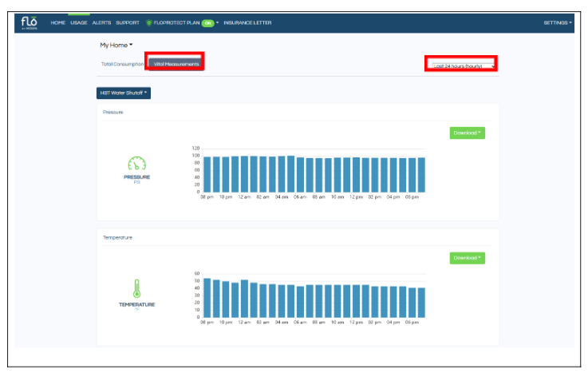Image resolution: width=588 pixels, height=373 pixels.
Task: Click the 12 am label on Pressure axis
Action: click(244, 197)
